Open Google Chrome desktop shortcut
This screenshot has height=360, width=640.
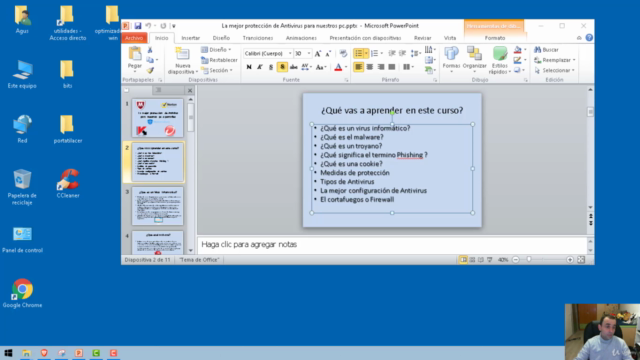(x=22, y=293)
